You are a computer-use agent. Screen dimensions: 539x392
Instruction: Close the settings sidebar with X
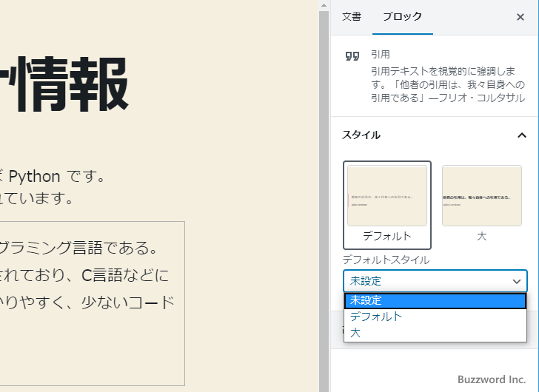(x=520, y=17)
